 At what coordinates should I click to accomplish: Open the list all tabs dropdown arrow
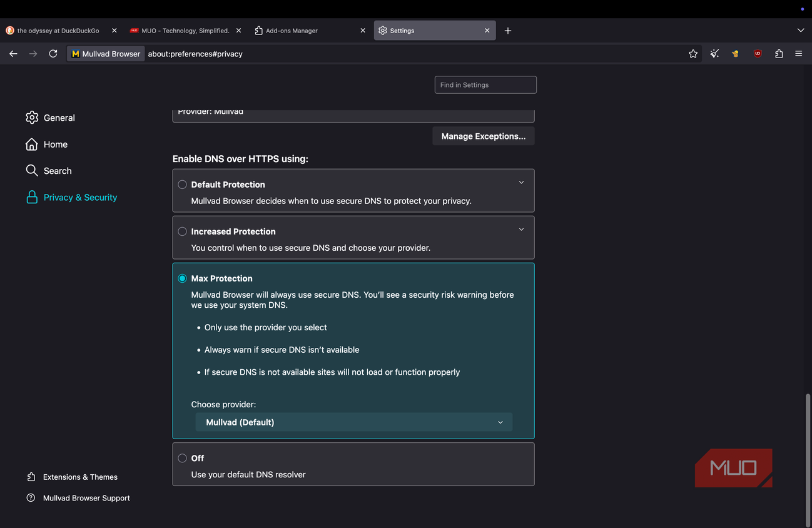[800, 31]
